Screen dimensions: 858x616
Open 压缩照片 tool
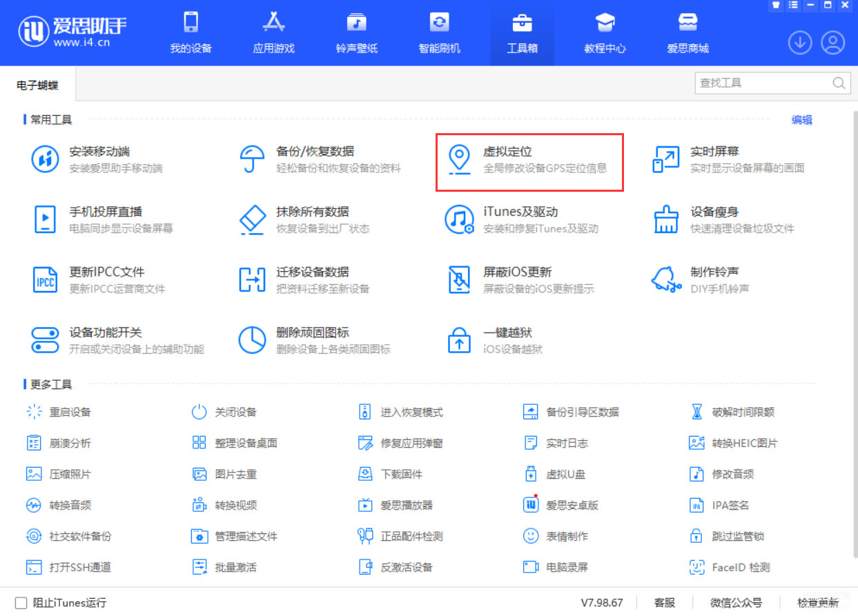(x=59, y=474)
